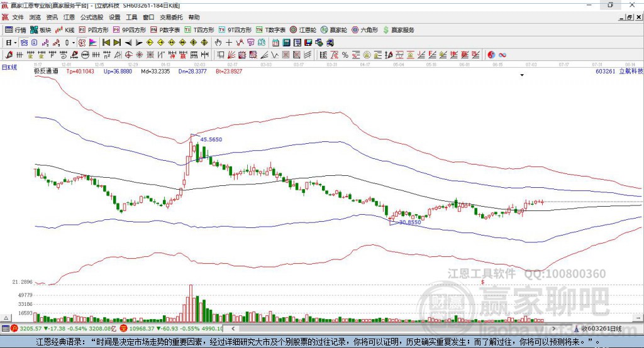
Task: Click the 45.5650 high price label
Action: [211, 139]
